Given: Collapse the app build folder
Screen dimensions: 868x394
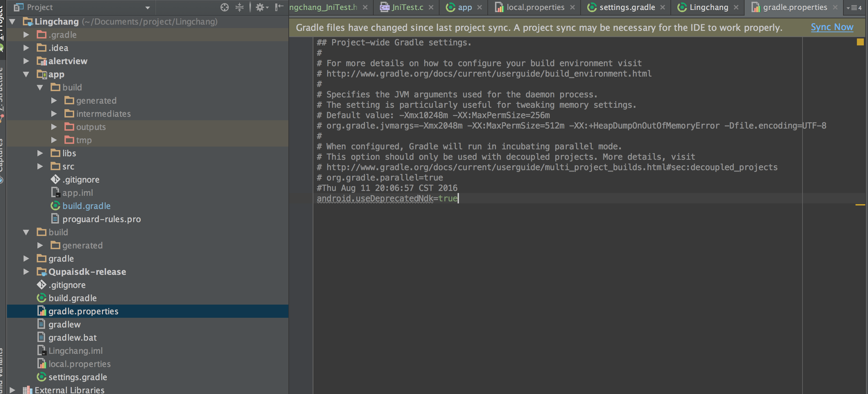Looking at the screenshot, I should click(x=40, y=87).
